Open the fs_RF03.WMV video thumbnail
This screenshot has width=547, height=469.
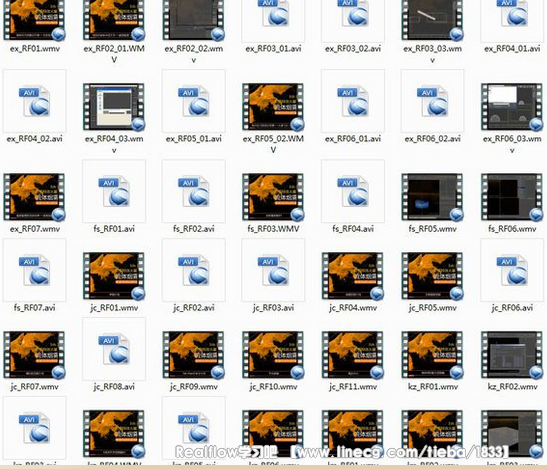273,197
